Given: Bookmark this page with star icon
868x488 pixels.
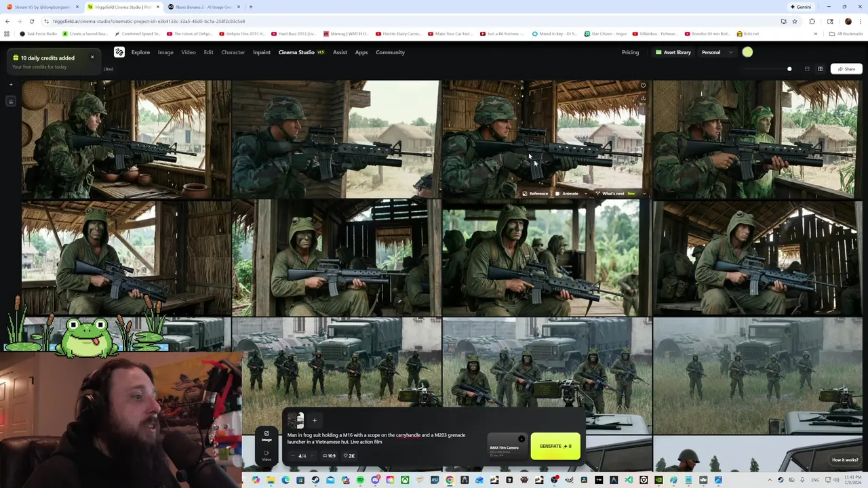Looking at the screenshot, I should pyautogui.click(x=795, y=21).
